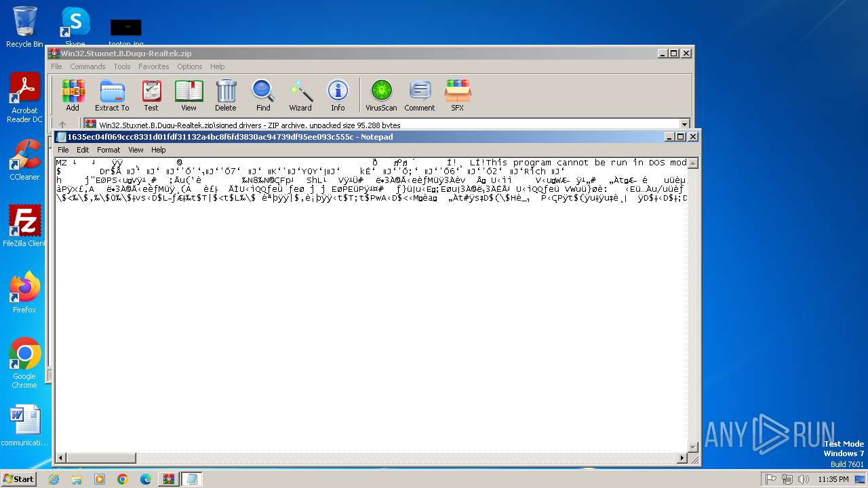868x488 pixels.
Task: Open Notepad File menu
Action: tap(63, 150)
